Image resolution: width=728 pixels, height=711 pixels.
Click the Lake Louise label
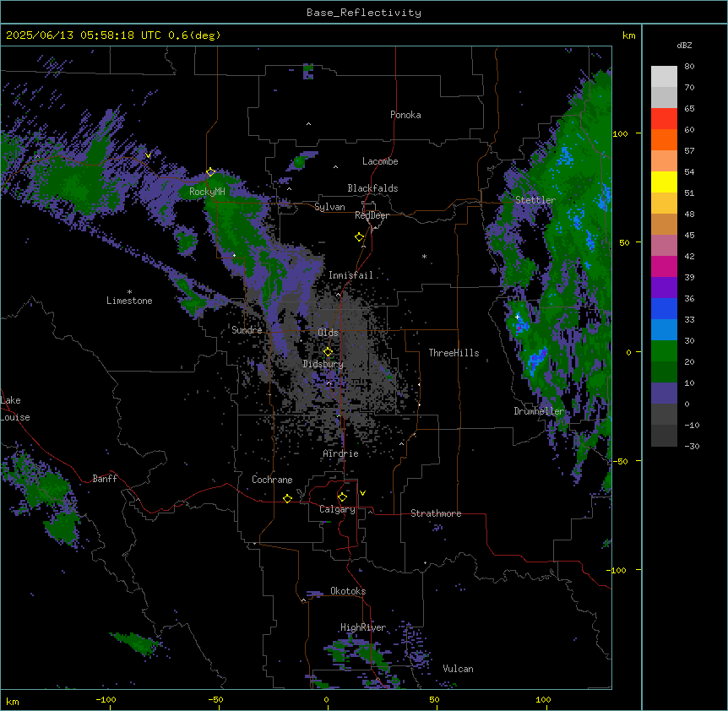tap(15, 409)
